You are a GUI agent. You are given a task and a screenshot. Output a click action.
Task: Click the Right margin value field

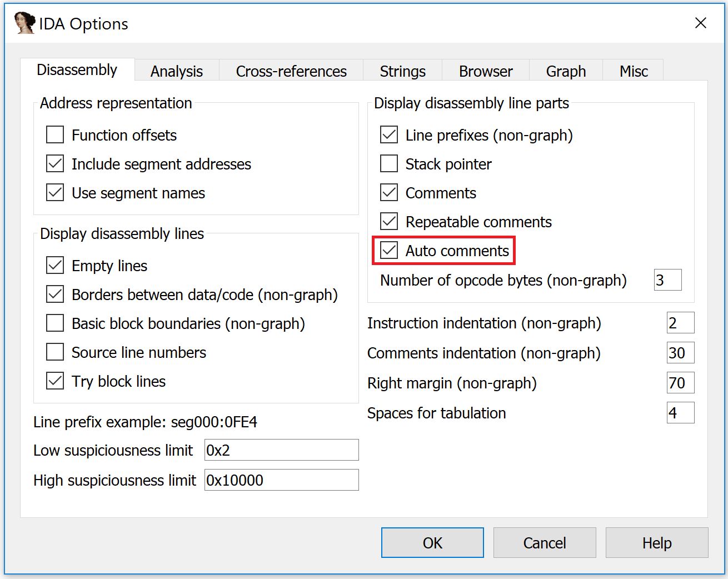[x=681, y=383]
